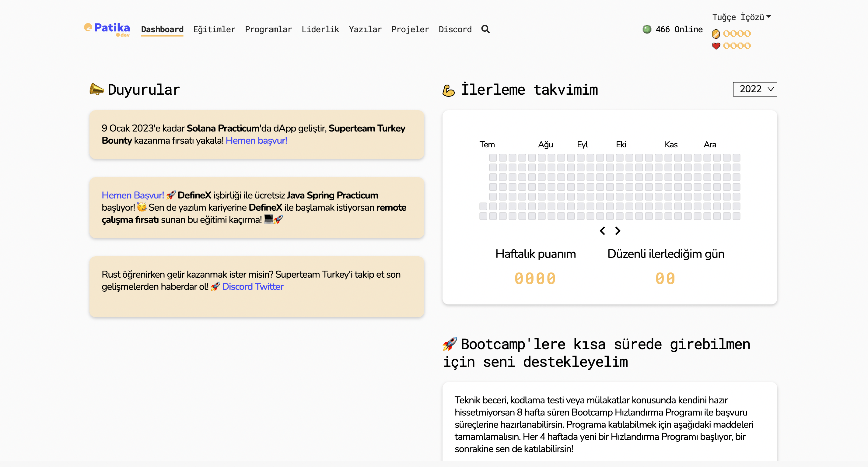The width and height of the screenshot is (868, 467).
Task: Open Yazılar from the top navigation
Action: pyautogui.click(x=365, y=29)
